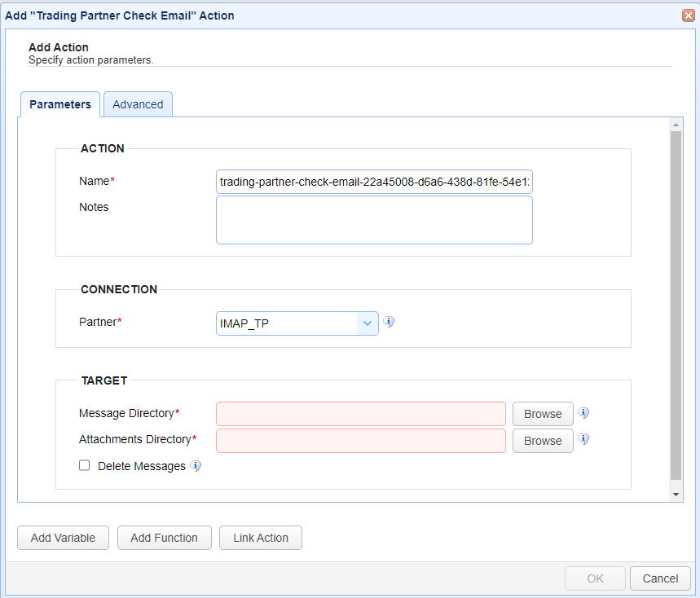
Task: Click the Delete Messages help icon
Action: (x=196, y=466)
